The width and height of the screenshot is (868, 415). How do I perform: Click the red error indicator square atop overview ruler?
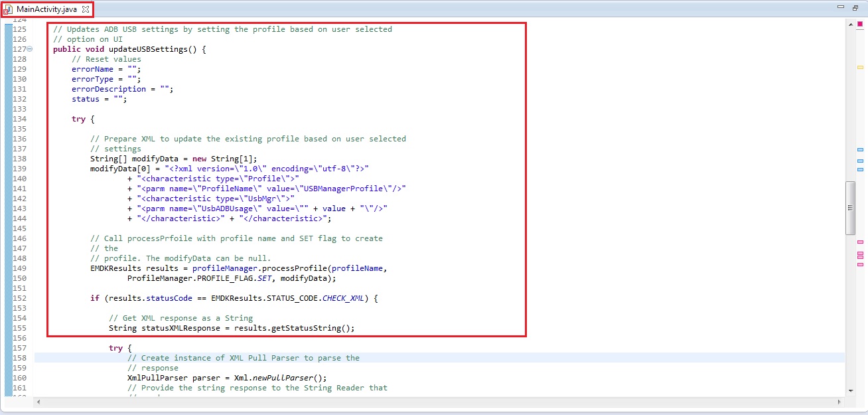pos(860,24)
